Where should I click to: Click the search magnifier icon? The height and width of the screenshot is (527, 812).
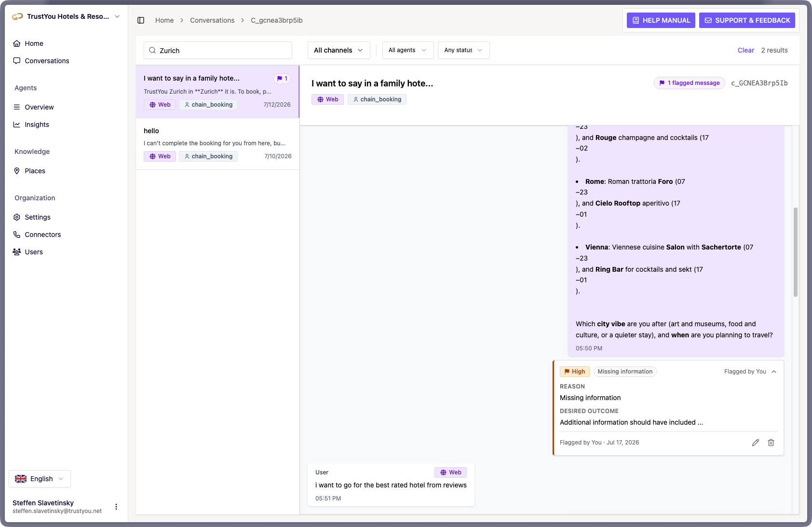(x=152, y=50)
